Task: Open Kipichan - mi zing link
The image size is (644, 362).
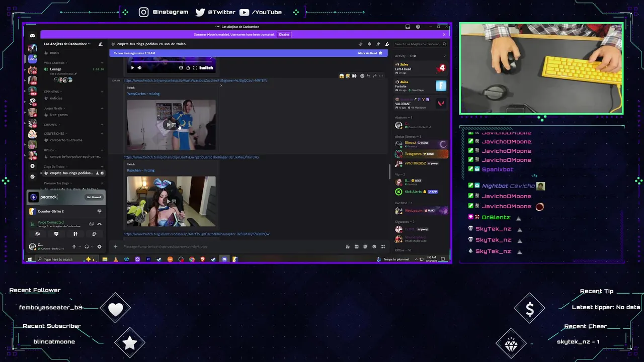Action: click(140, 170)
